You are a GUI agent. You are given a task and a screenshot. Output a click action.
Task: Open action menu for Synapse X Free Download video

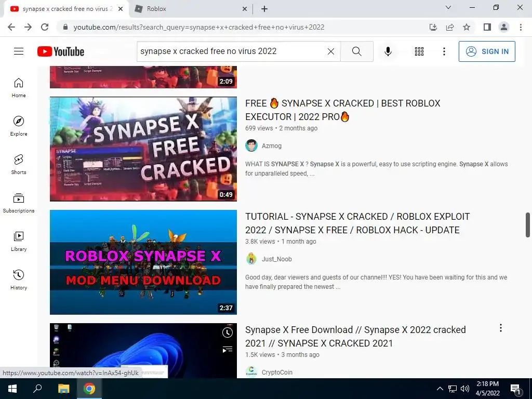[x=500, y=328]
